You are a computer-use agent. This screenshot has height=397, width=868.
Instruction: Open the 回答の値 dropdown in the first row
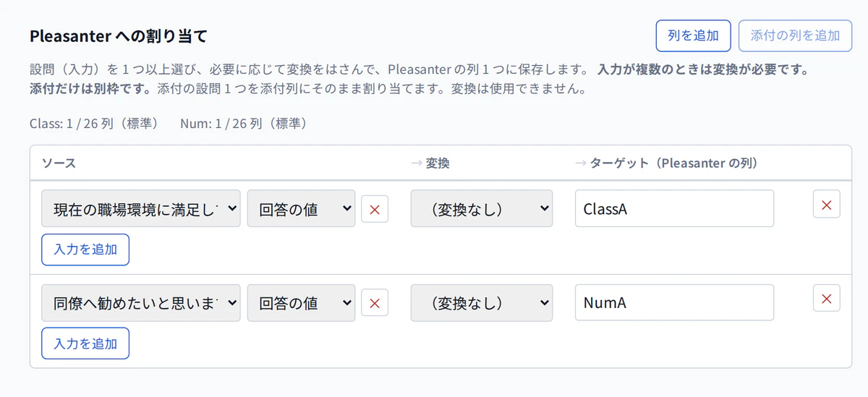point(301,209)
